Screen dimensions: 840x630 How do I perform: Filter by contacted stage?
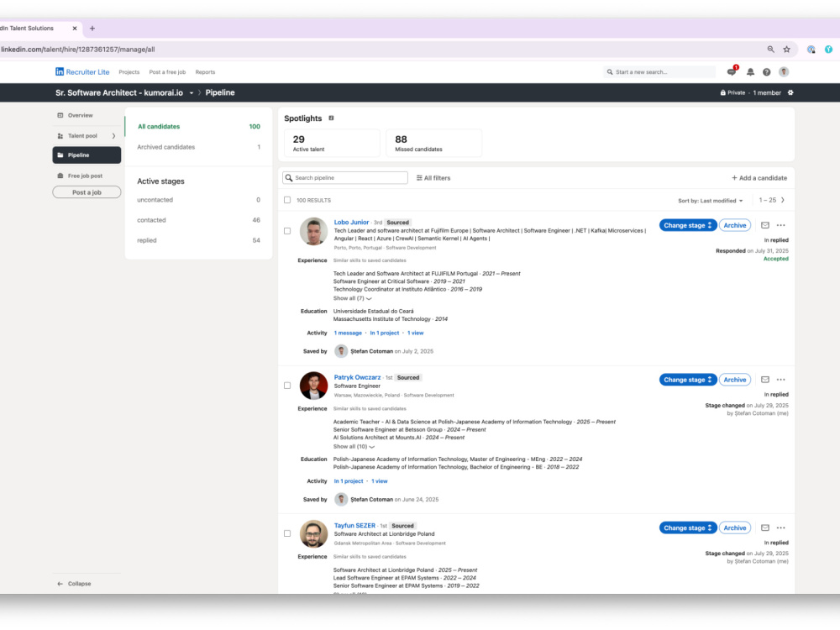click(199, 221)
